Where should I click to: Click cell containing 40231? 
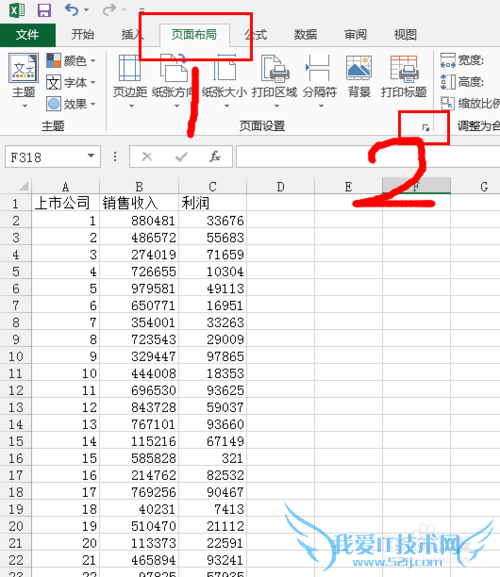139,509
